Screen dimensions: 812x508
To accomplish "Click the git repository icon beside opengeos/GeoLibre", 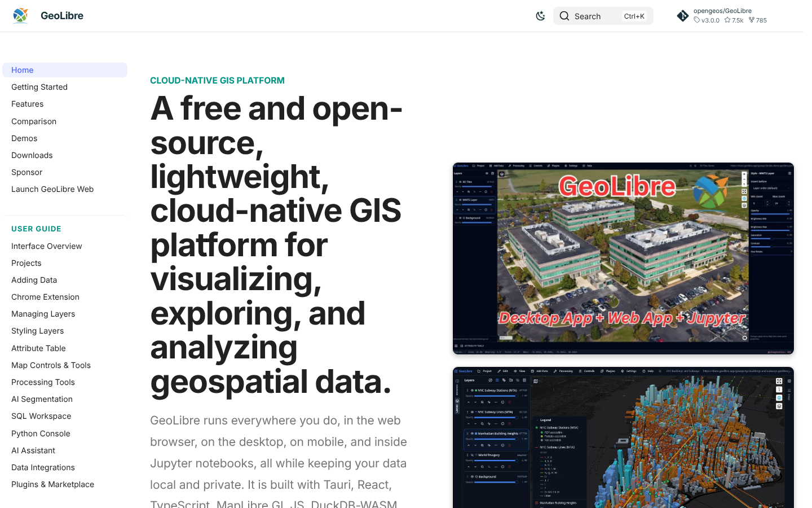I will click(683, 16).
